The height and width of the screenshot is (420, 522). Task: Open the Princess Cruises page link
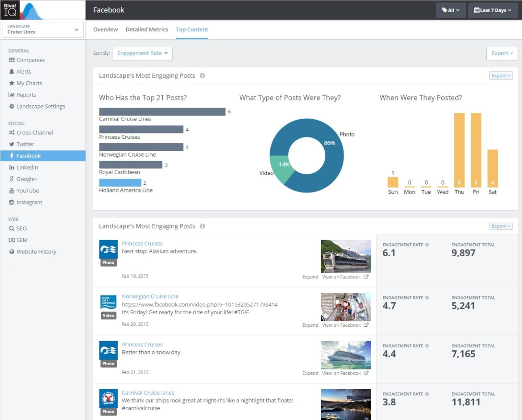[142, 243]
